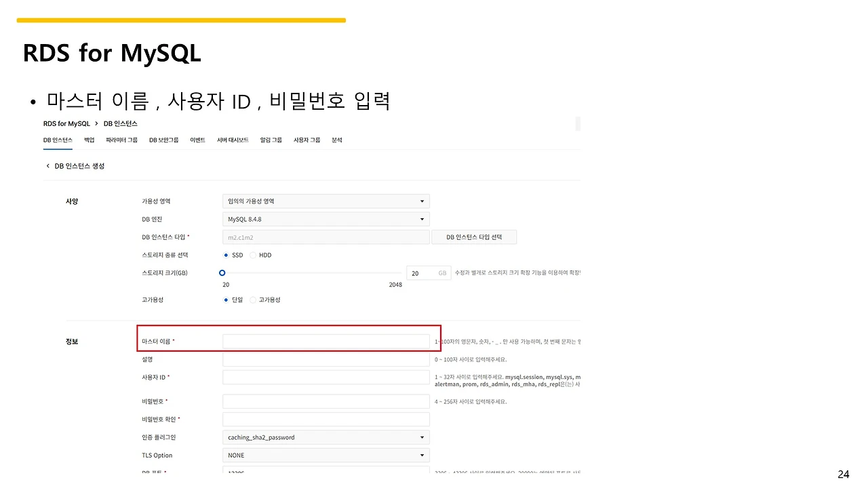868x488 pixels.
Task: Open the TLS Option dropdown showing NONE
Action: [325, 455]
